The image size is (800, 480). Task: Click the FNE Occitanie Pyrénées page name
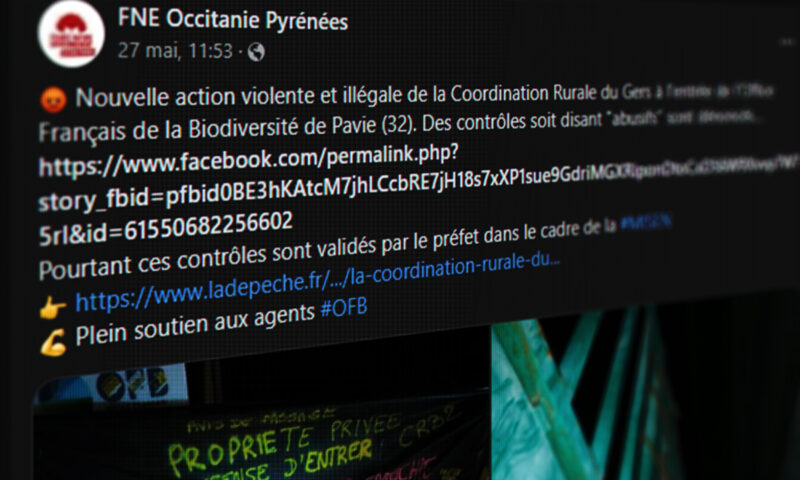click(233, 20)
